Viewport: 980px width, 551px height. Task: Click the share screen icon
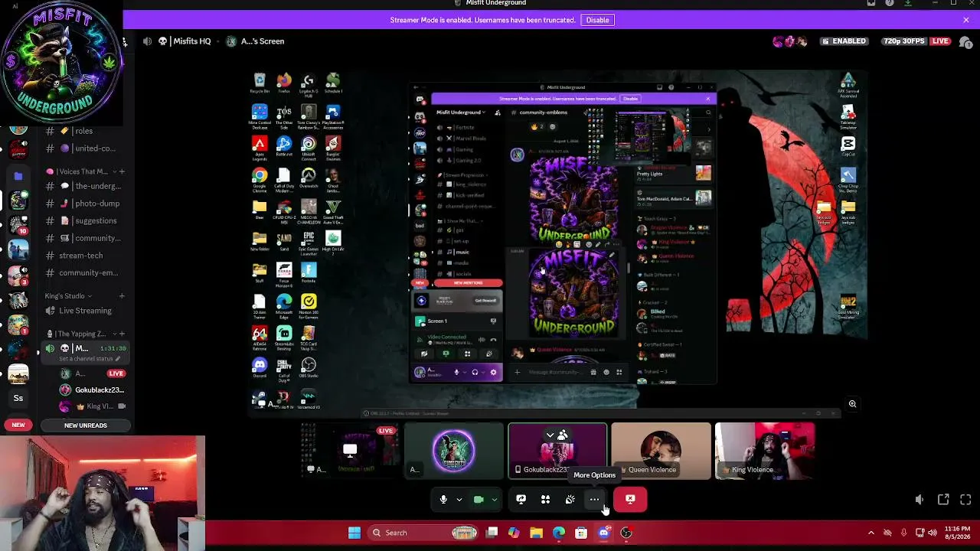[521, 500]
